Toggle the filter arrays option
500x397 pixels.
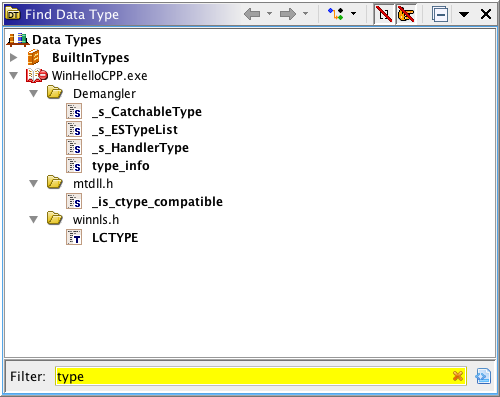click(x=384, y=14)
